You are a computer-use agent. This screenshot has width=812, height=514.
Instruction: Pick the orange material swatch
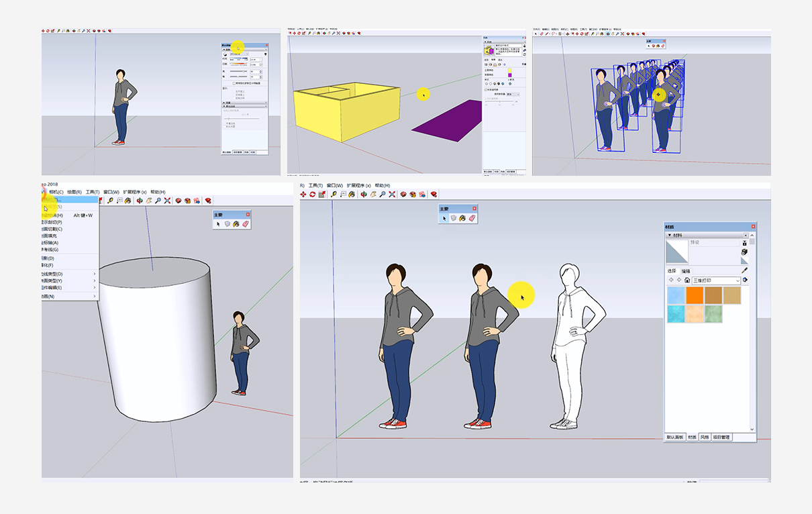[695, 295]
